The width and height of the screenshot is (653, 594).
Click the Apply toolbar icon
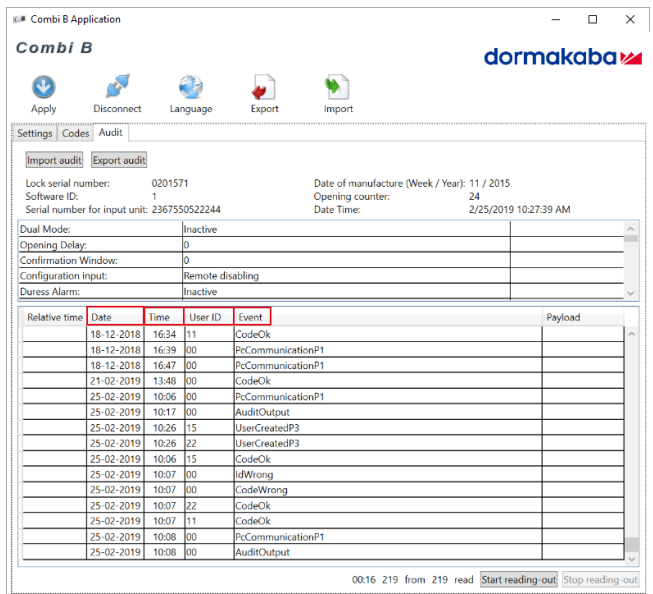pos(44,88)
